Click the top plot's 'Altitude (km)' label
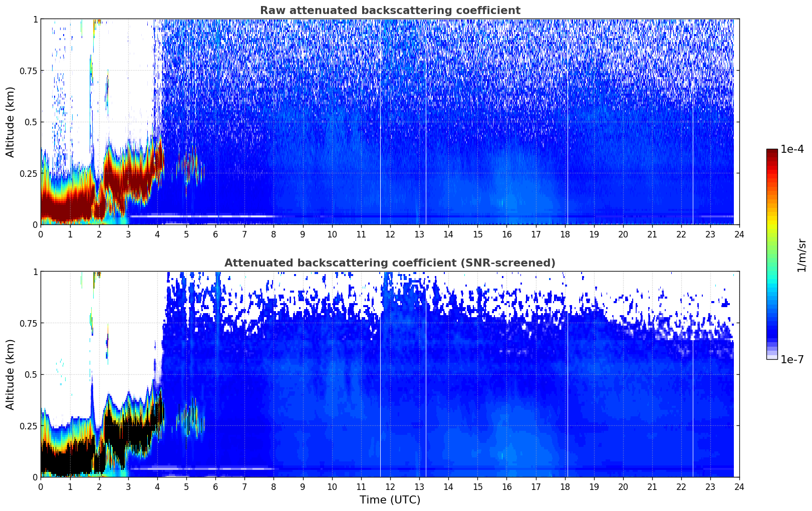This screenshot has height=511, width=812. tap(11, 122)
